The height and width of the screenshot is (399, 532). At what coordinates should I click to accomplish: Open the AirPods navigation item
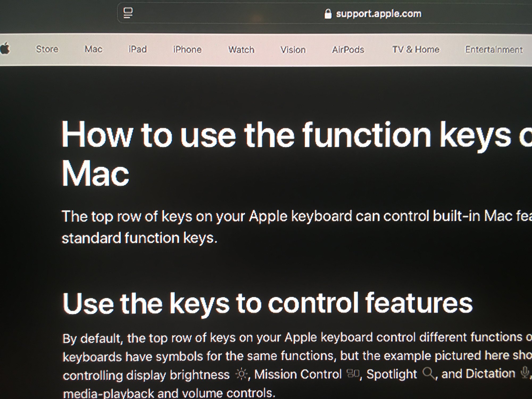pyautogui.click(x=348, y=50)
